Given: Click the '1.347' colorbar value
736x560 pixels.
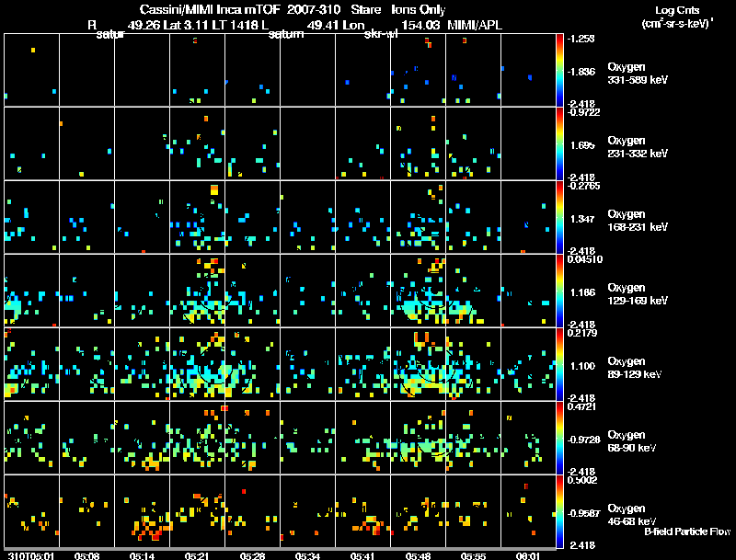Looking at the screenshot, I should 582,219.
